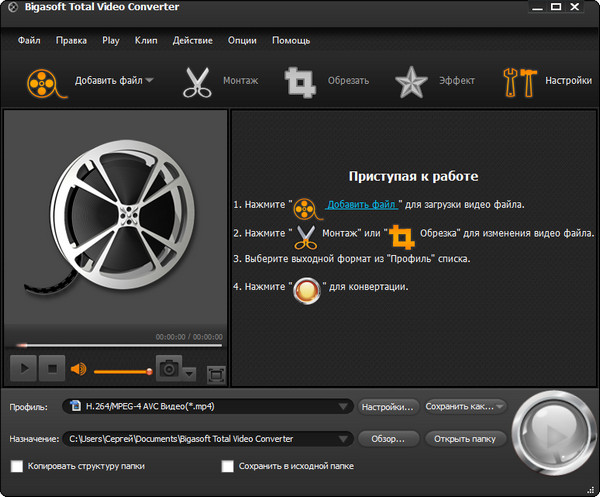This screenshot has height=497, width=600.
Task: Enable Сохранить в исходной папке checkbox
Action: pos(228,466)
